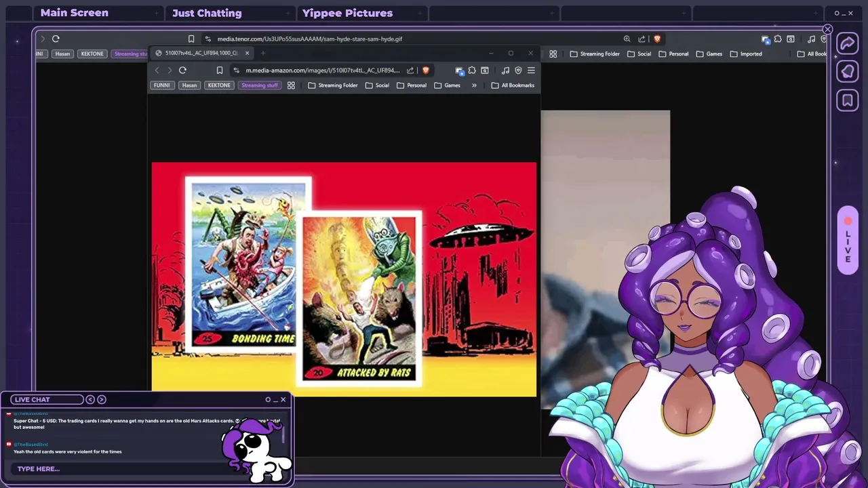Viewport: 868px width, 488px height.
Task: Open Social folder in the back window
Action: (x=639, y=54)
